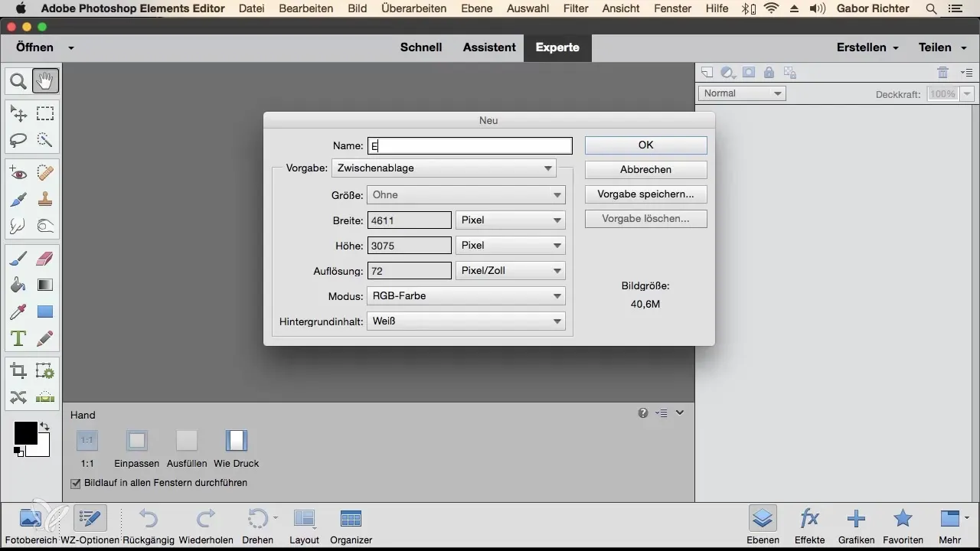Select the Gradient tool
Image resolution: width=980 pixels, height=551 pixels.
[x=45, y=285]
